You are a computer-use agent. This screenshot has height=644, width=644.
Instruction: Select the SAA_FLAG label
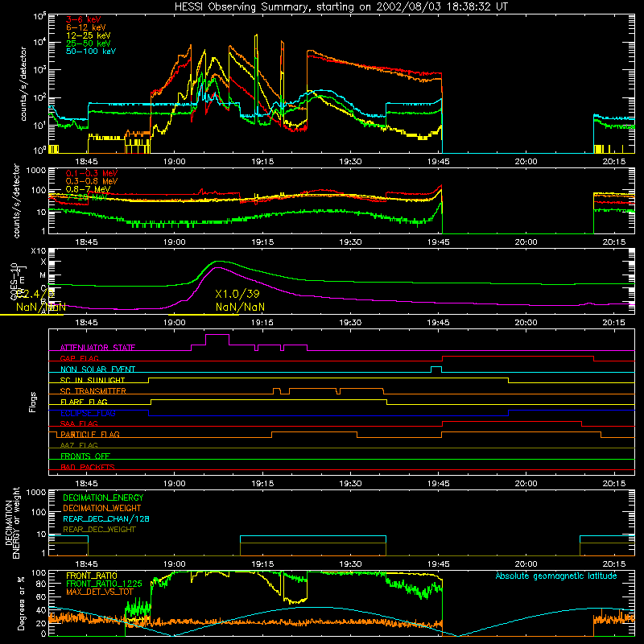(x=79, y=424)
